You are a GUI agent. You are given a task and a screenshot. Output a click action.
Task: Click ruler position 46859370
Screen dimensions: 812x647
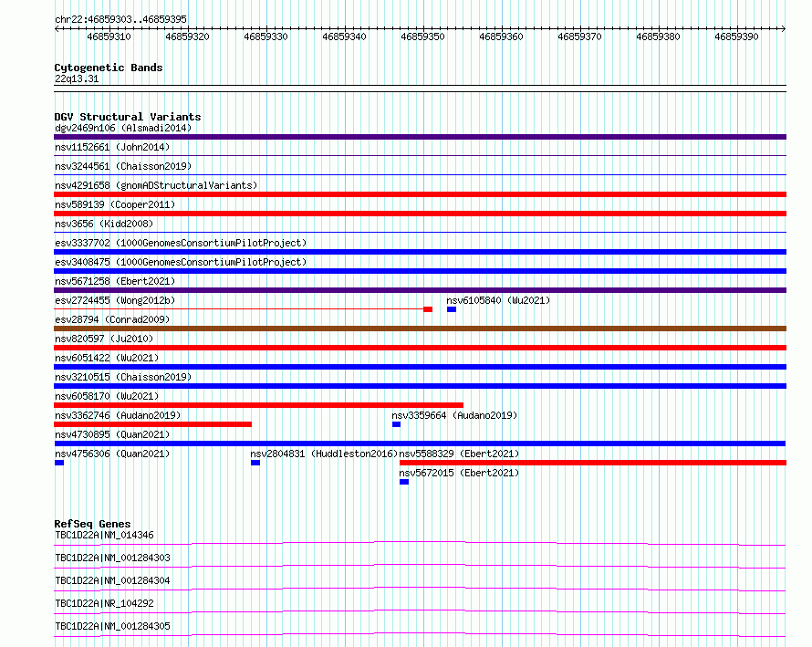click(579, 37)
